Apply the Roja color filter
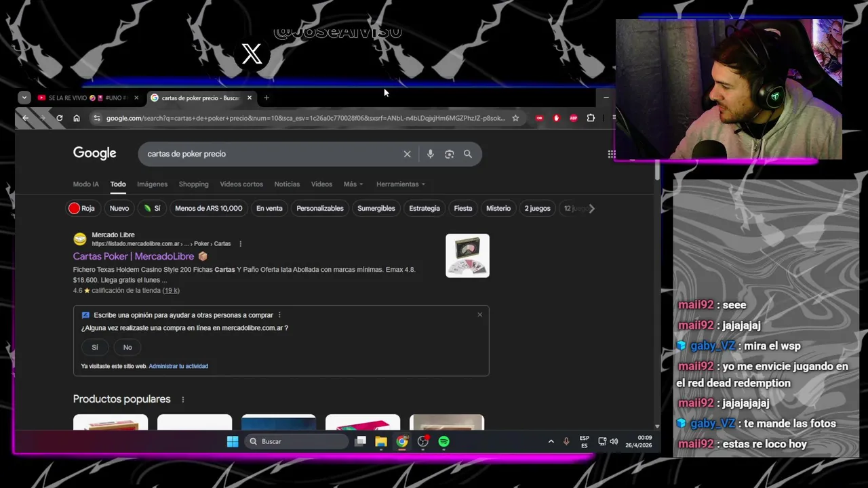 [x=82, y=208]
